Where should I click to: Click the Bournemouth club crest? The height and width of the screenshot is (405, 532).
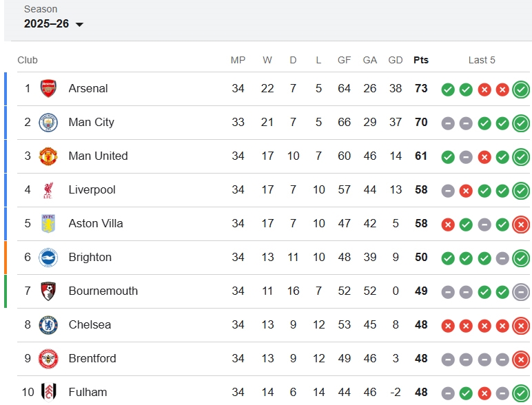tap(48, 291)
